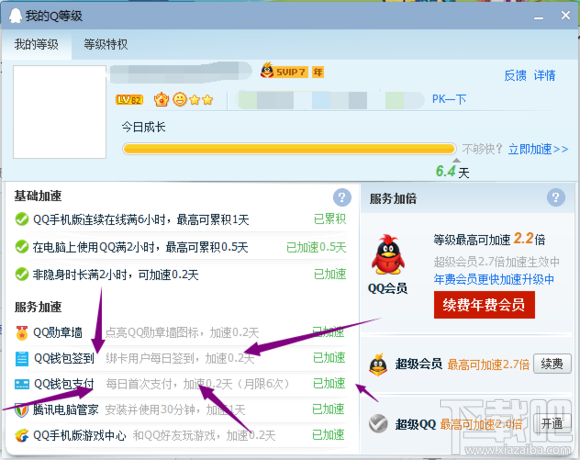
Task: Click the red QQ会员 penguin icon
Action: pyautogui.click(x=388, y=255)
